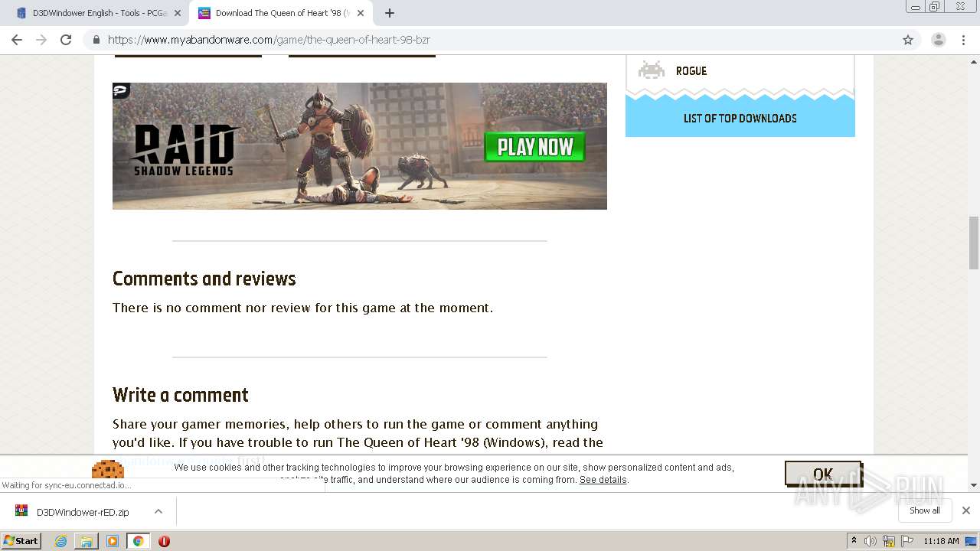The height and width of the screenshot is (551, 980).
Task: Open the See details cookie link
Action: tap(603, 480)
